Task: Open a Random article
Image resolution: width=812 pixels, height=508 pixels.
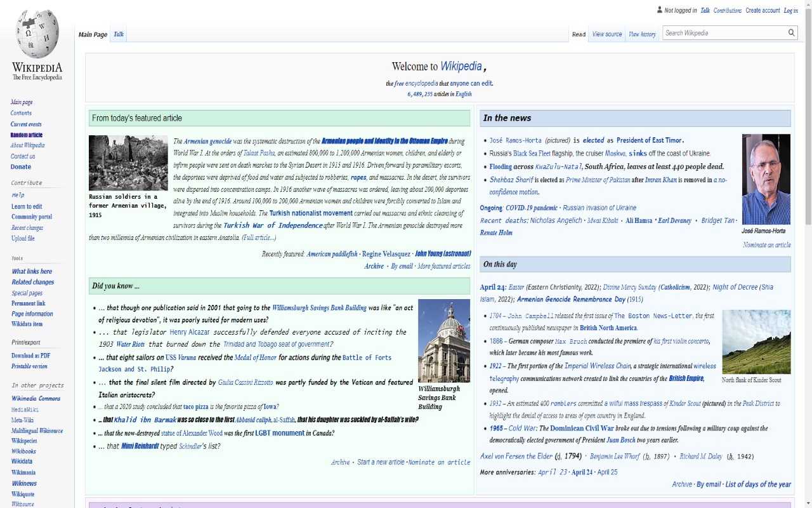Action: point(27,135)
